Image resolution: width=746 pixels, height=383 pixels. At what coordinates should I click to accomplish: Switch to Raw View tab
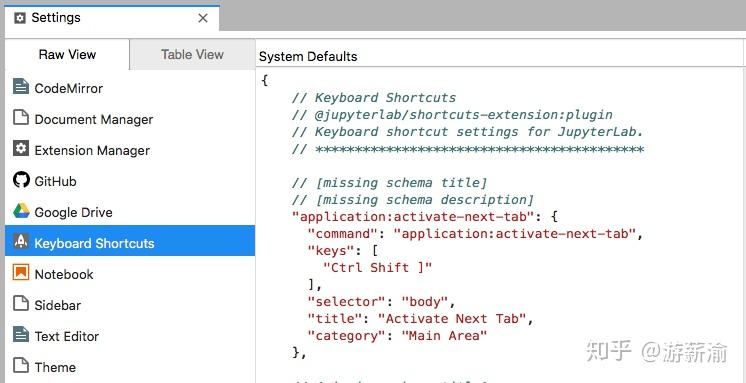coord(67,55)
